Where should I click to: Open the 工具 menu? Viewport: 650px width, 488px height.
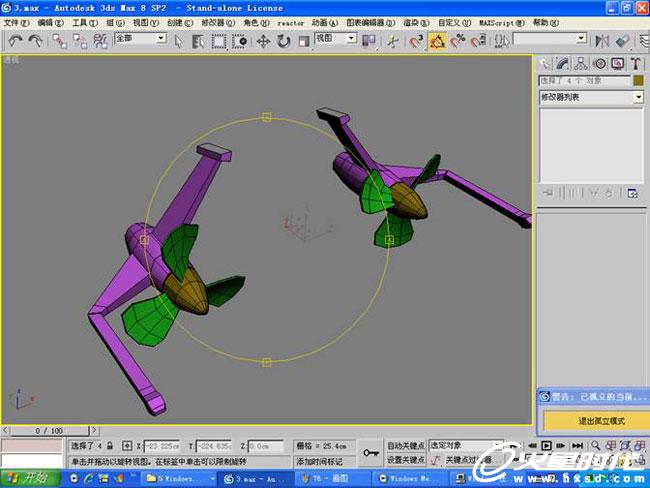click(85, 22)
